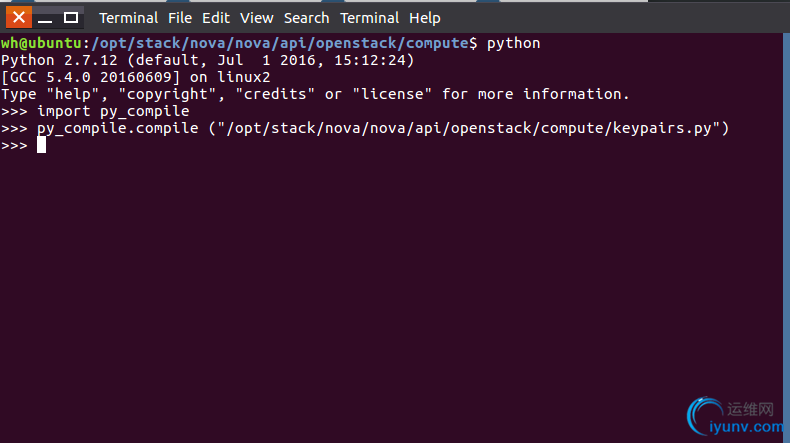Click the wh@ubuntu username in the shell prompt

tap(41, 43)
